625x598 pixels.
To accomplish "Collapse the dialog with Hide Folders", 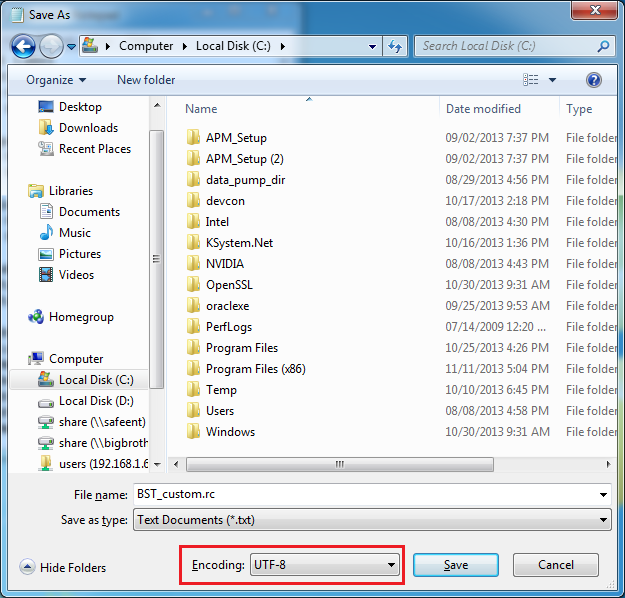I will coord(62,567).
